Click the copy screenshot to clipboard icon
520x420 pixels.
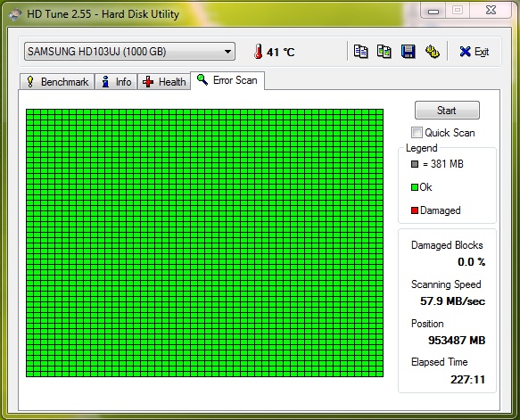[x=384, y=52]
